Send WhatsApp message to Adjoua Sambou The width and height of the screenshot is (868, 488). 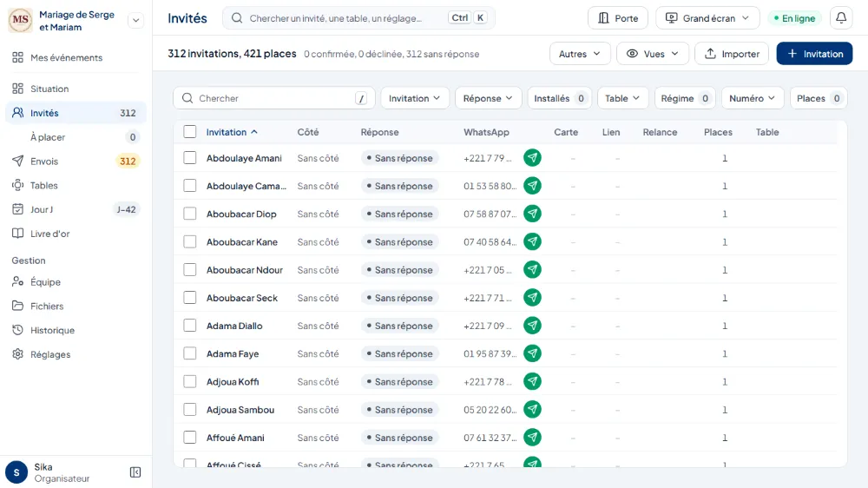point(533,409)
